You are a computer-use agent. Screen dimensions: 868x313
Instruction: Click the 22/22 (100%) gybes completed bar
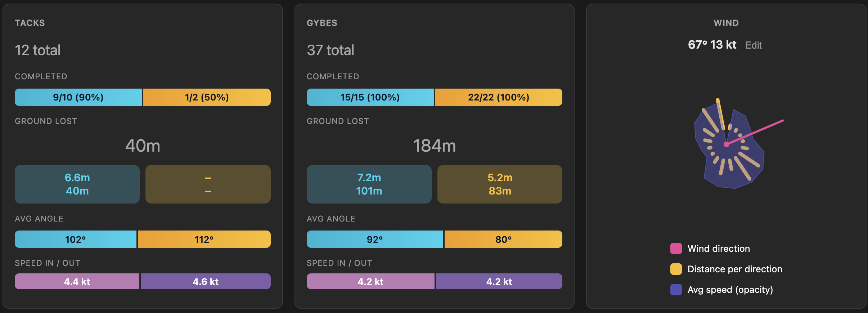pos(499,97)
